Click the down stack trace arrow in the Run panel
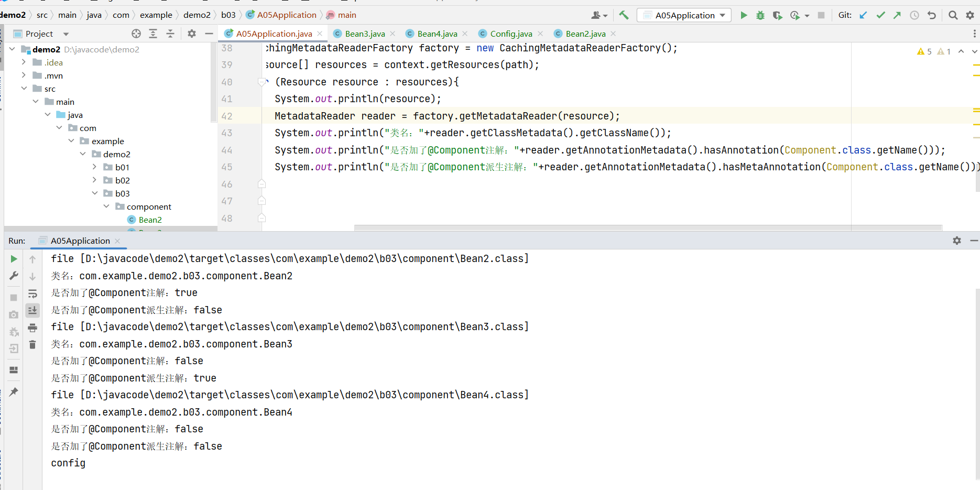Image resolution: width=980 pixels, height=490 pixels. (32, 276)
